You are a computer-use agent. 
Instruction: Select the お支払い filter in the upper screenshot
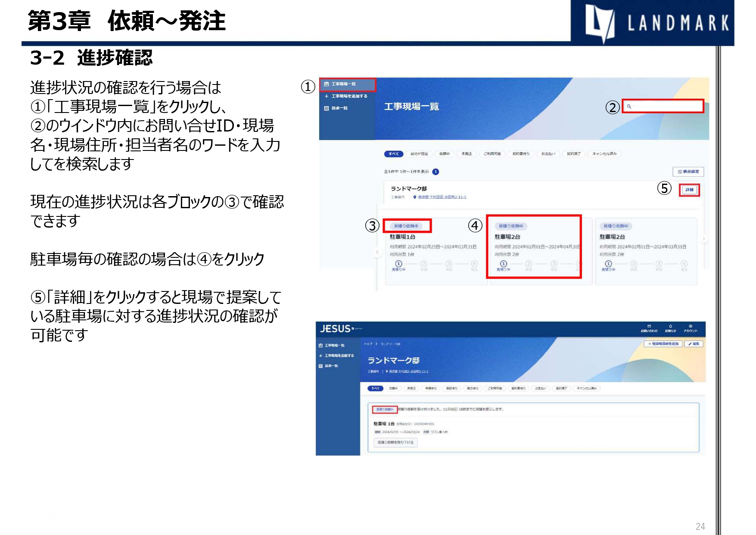point(548,154)
